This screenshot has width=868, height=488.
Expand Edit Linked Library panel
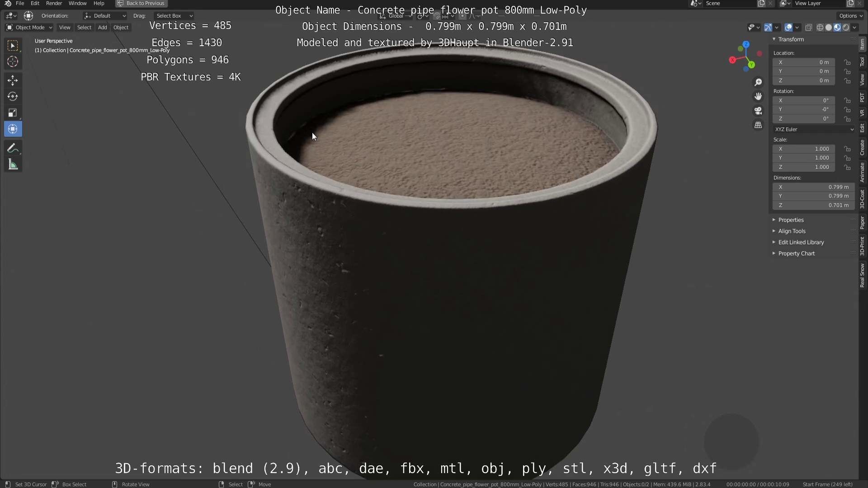click(801, 242)
